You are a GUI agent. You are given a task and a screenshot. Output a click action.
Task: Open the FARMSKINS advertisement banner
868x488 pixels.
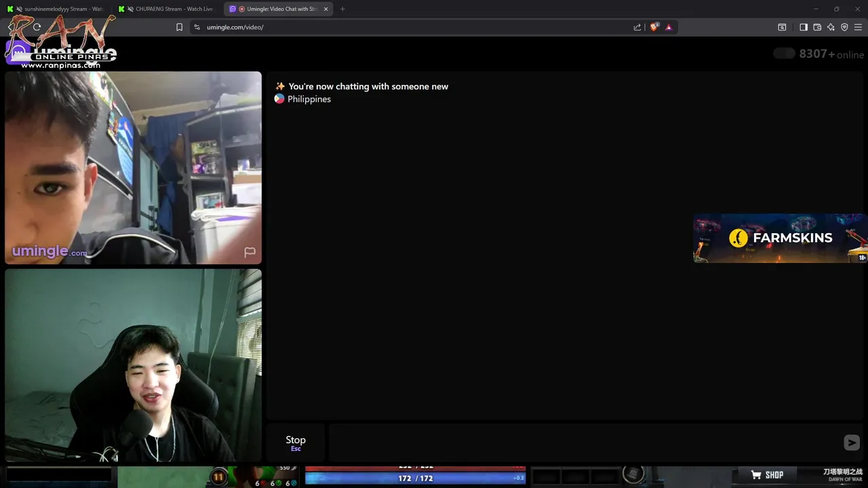pos(780,238)
